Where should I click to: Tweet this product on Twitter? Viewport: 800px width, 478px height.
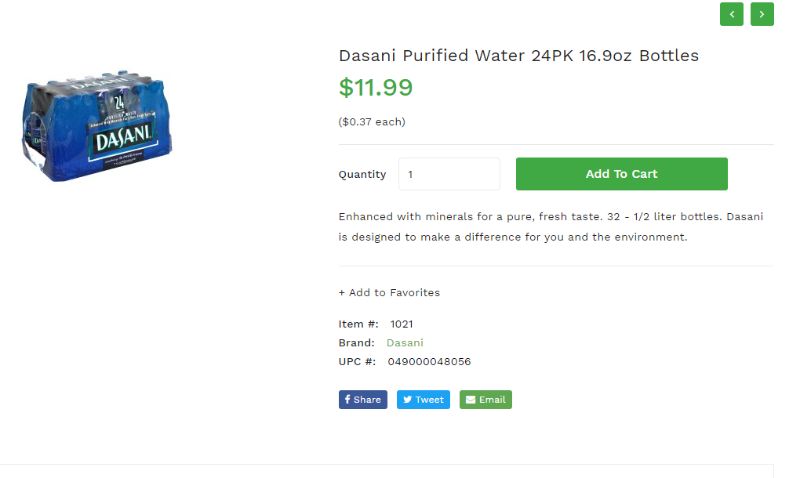point(424,400)
